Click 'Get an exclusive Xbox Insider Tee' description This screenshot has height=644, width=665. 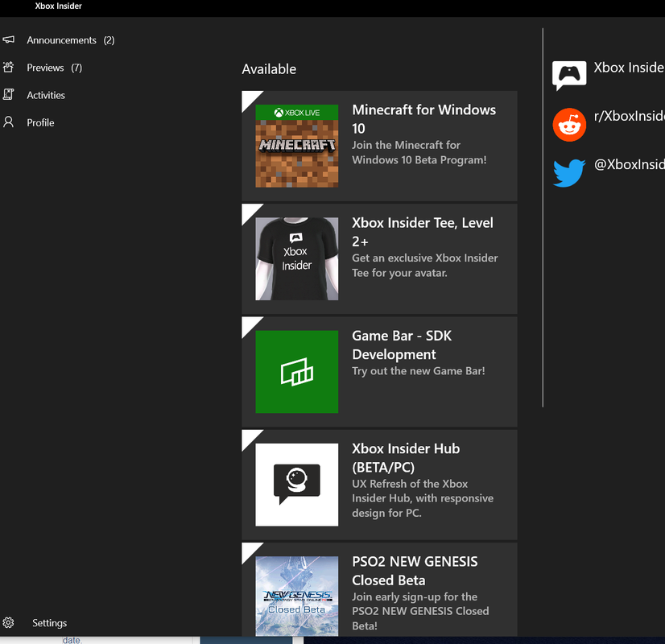424,266
